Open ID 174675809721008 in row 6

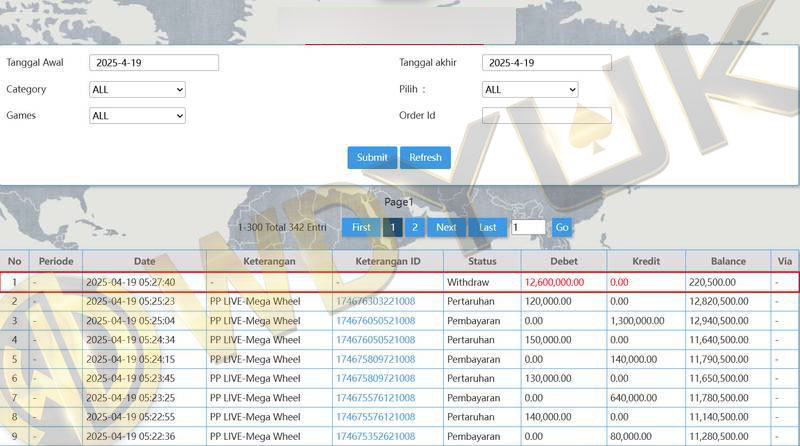376,379
